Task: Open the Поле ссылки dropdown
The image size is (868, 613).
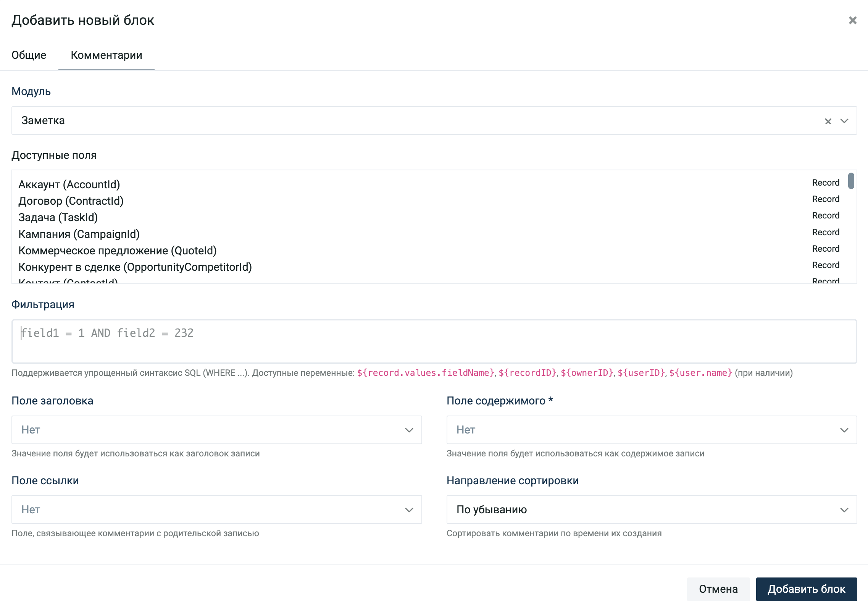Action: tap(216, 510)
